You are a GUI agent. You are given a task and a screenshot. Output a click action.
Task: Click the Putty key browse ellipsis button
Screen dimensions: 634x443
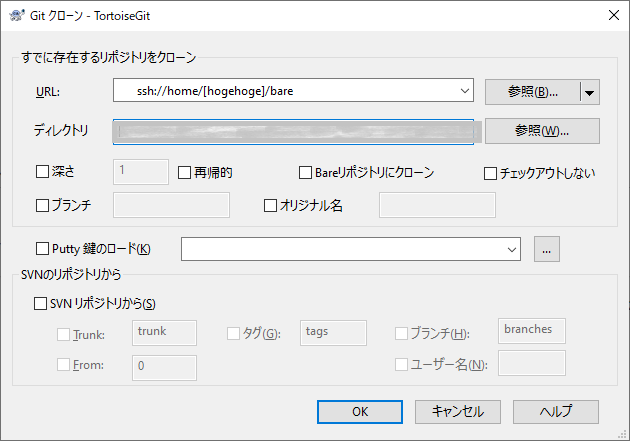tap(546, 249)
